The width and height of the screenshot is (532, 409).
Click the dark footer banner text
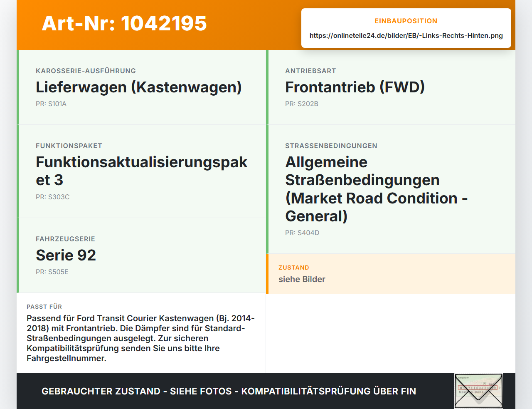[229, 391]
